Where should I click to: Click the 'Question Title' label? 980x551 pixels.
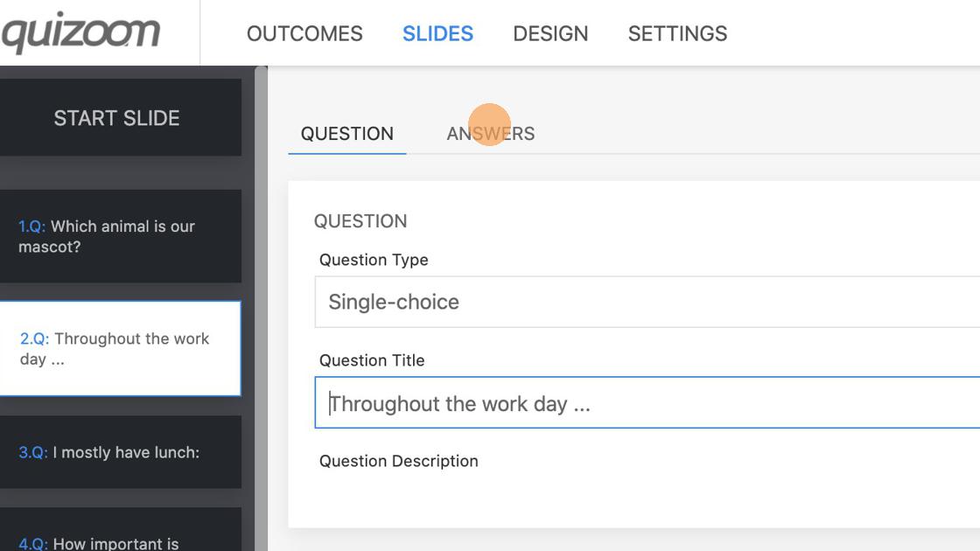[x=372, y=360]
